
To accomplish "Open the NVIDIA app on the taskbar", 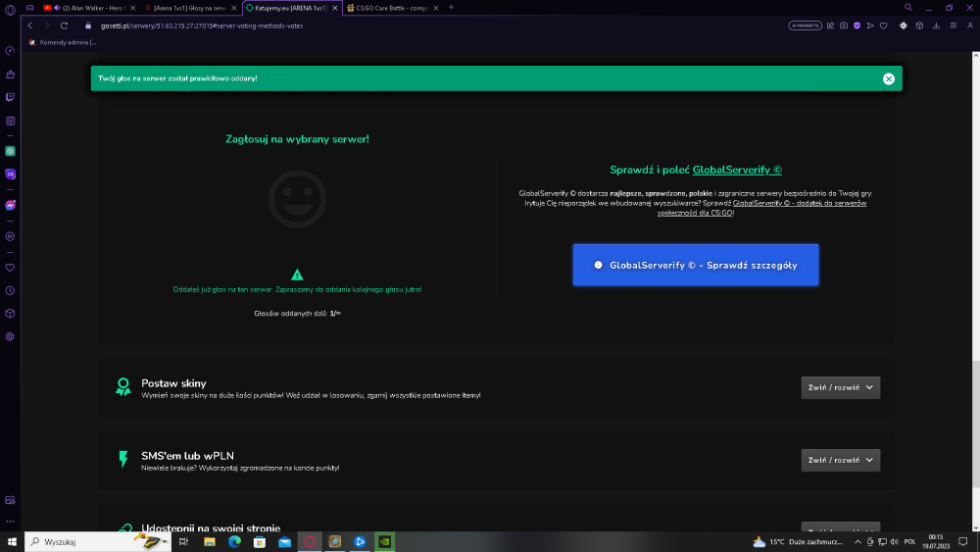I will pyautogui.click(x=384, y=541).
